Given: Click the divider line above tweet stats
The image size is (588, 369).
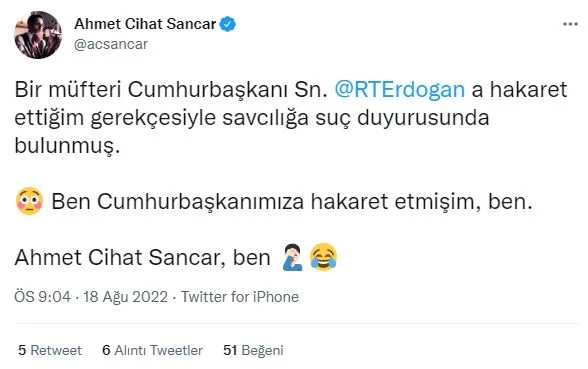Looking at the screenshot, I should coord(298,323).
